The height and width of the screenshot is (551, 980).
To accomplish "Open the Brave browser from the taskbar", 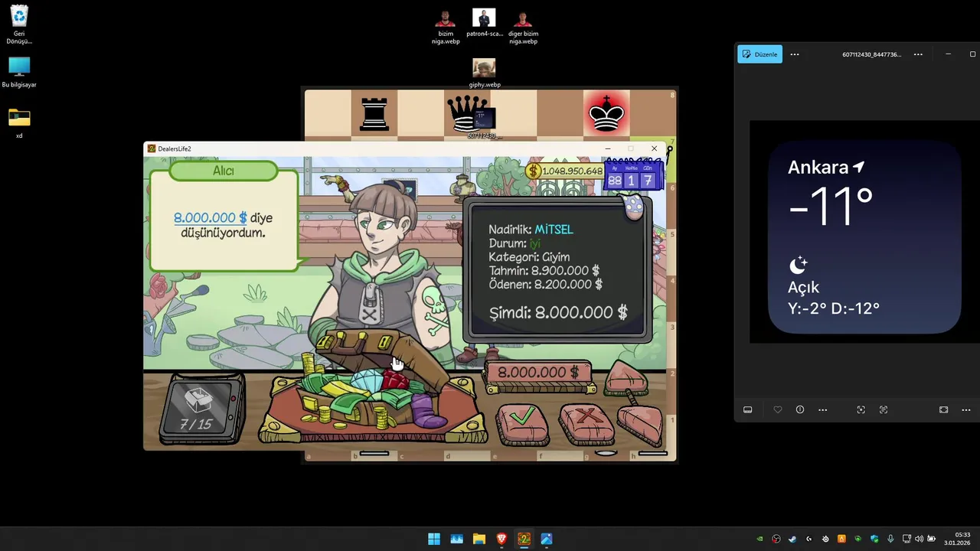I will (501, 539).
